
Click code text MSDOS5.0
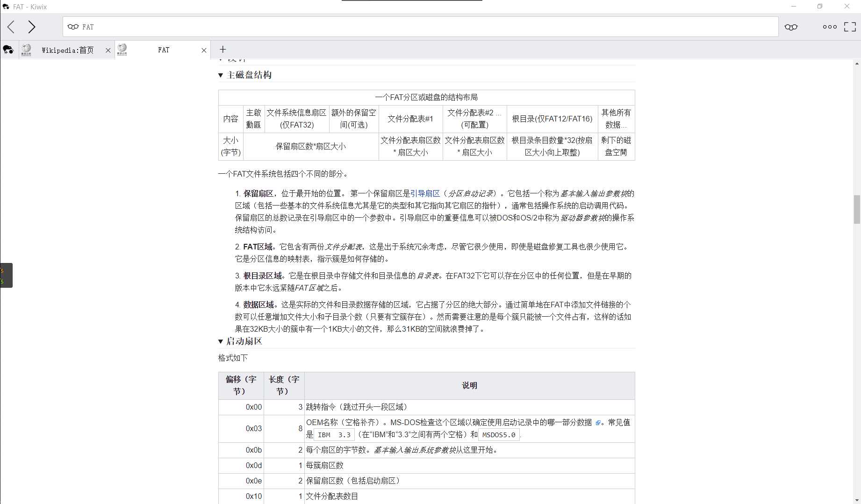[x=499, y=435]
